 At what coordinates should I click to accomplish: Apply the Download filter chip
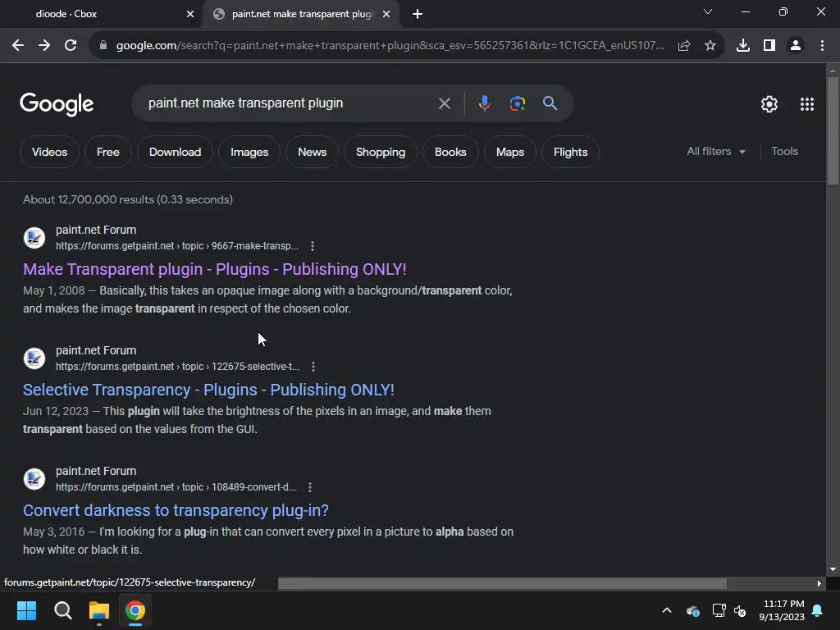(x=176, y=152)
